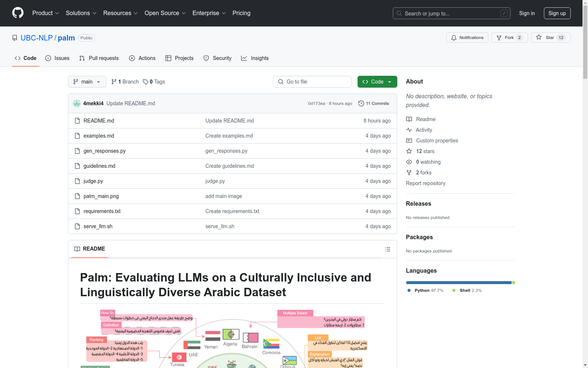588x368 pixels.
Task: Click the fork count badge showing 2
Action: point(519,38)
